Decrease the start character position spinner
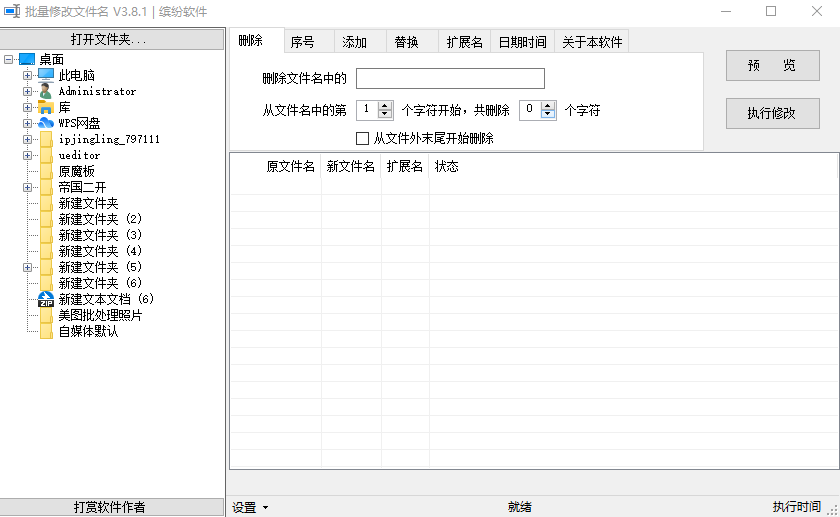The width and height of the screenshot is (840, 517). tap(385, 114)
